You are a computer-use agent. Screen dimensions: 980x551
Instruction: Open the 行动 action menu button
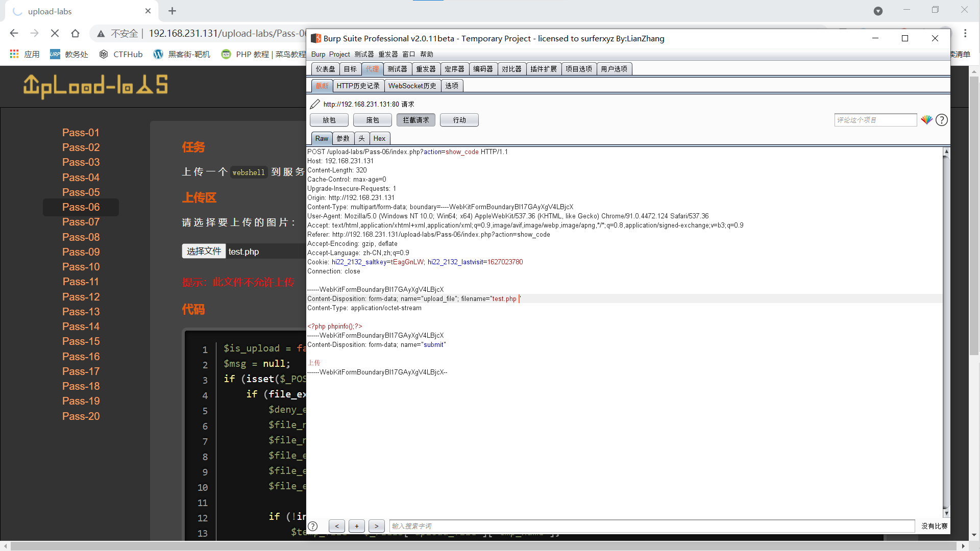[459, 120]
